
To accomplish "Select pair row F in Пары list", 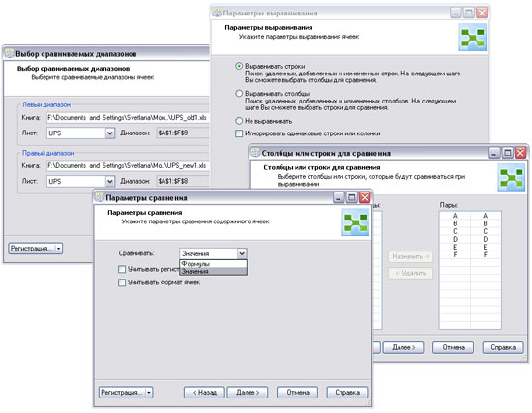I will (470, 254).
